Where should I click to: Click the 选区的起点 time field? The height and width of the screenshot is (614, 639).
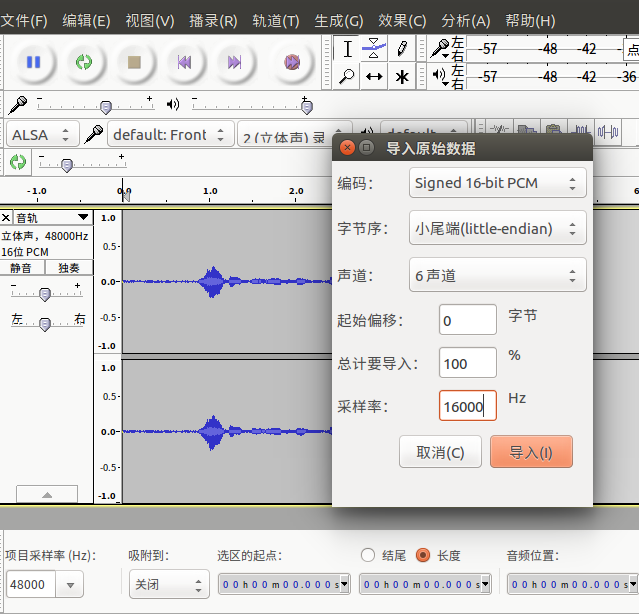(284, 584)
